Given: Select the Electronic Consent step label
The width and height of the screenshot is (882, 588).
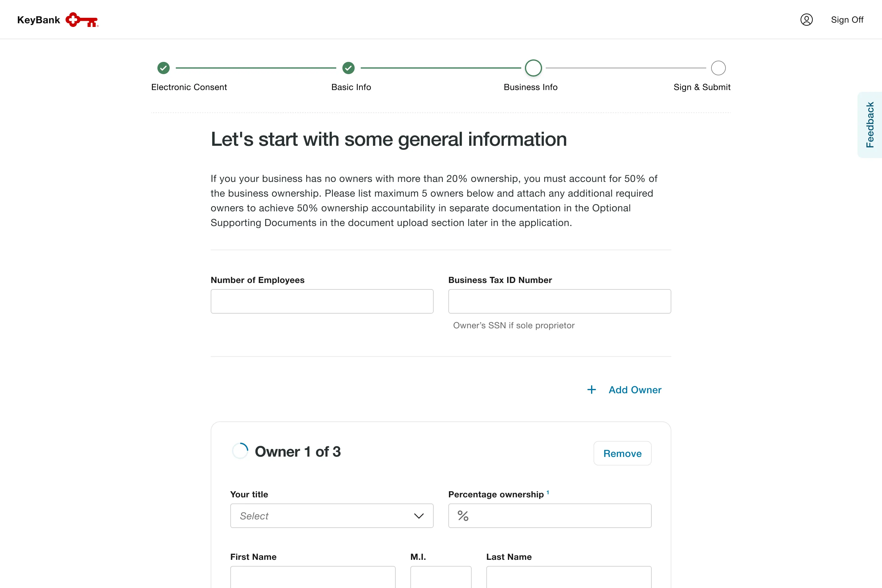Looking at the screenshot, I should pyautogui.click(x=189, y=87).
